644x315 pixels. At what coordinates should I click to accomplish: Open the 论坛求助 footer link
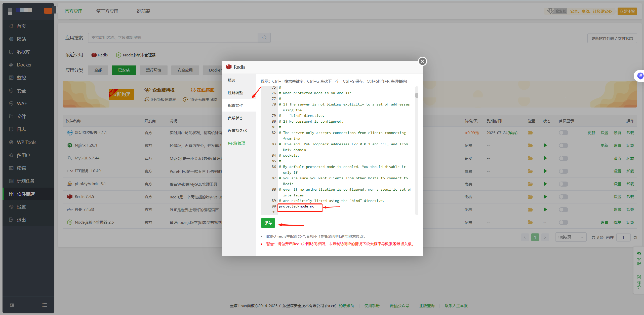(346, 306)
